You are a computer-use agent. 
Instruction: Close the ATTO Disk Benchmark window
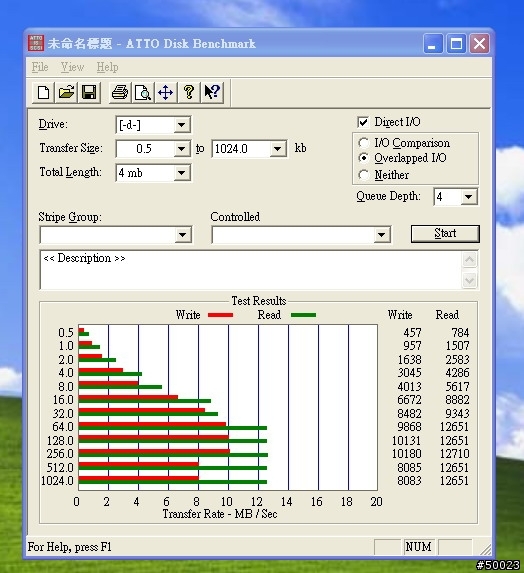click(x=479, y=43)
